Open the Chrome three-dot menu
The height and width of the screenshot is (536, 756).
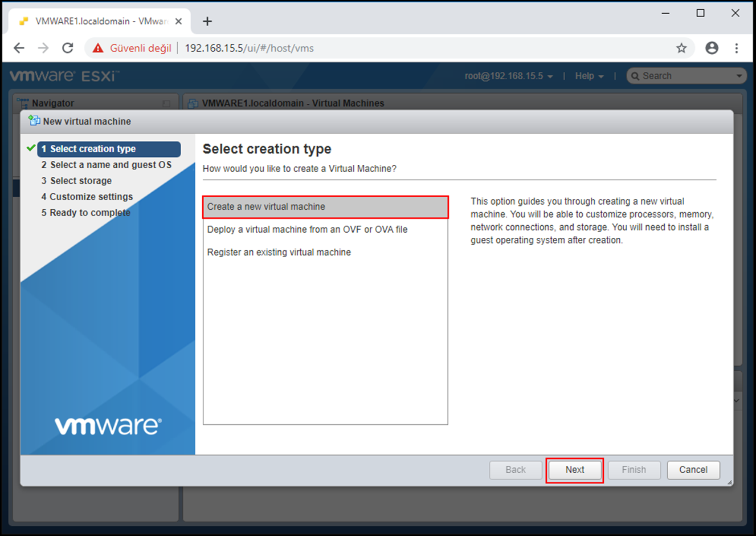point(737,48)
